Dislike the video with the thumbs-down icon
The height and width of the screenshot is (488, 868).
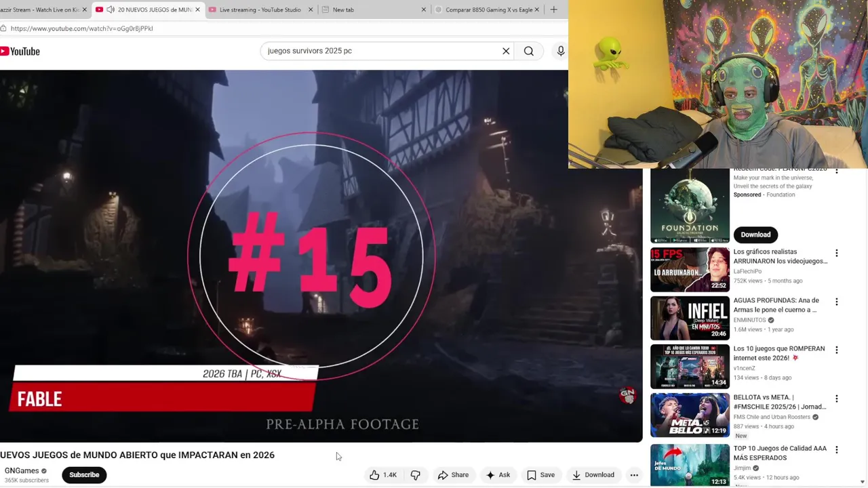click(x=416, y=475)
